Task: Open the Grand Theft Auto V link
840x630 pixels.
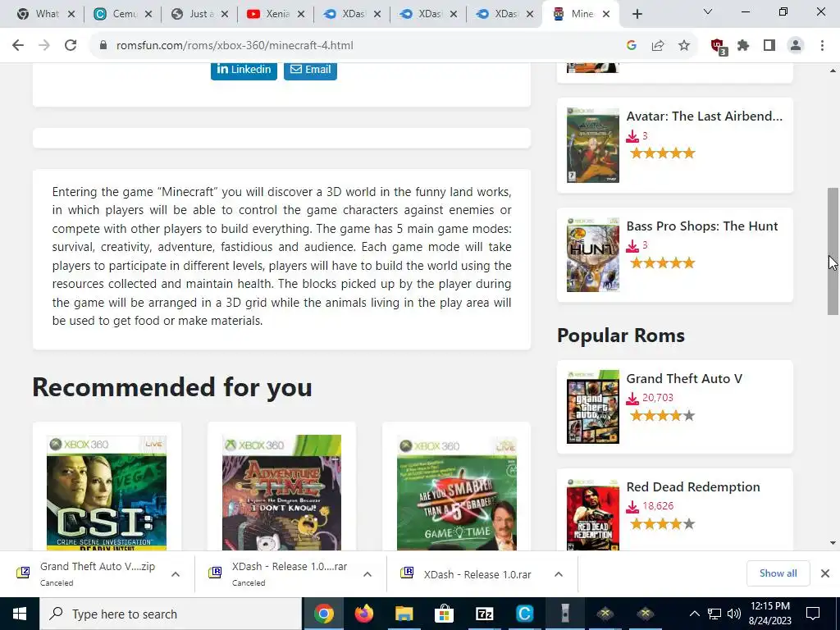Action: click(x=684, y=379)
